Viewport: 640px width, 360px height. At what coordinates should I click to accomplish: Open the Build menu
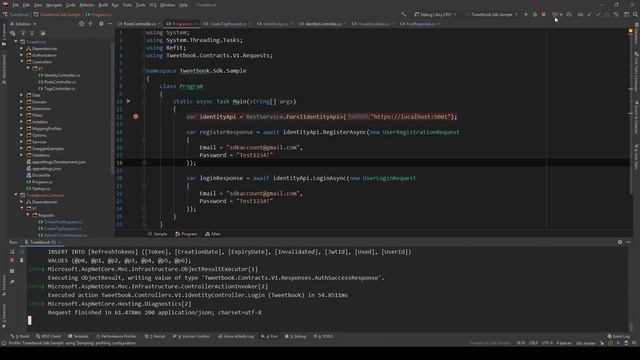pyautogui.click(x=103, y=5)
